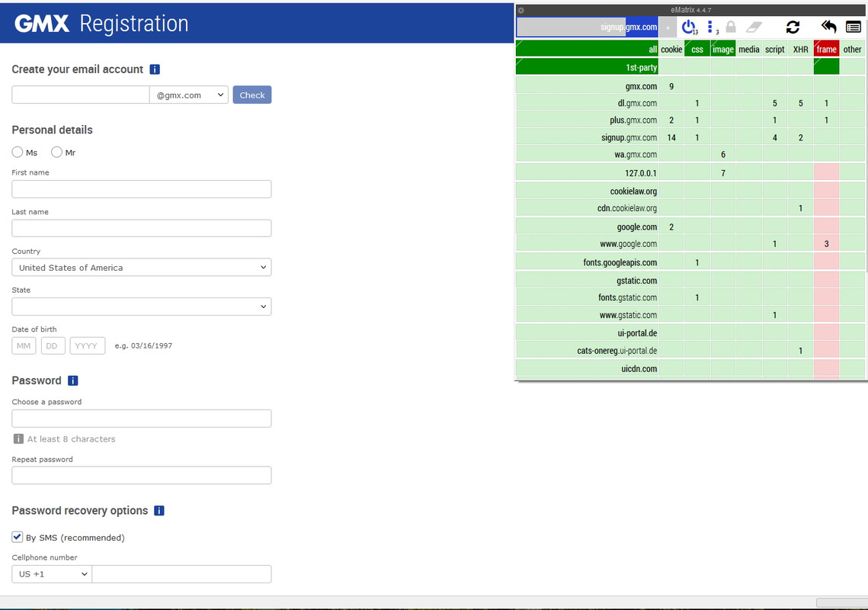Screen dimensions: 868x610
Task: Click the wa.gmx.com row label
Action: click(588, 154)
